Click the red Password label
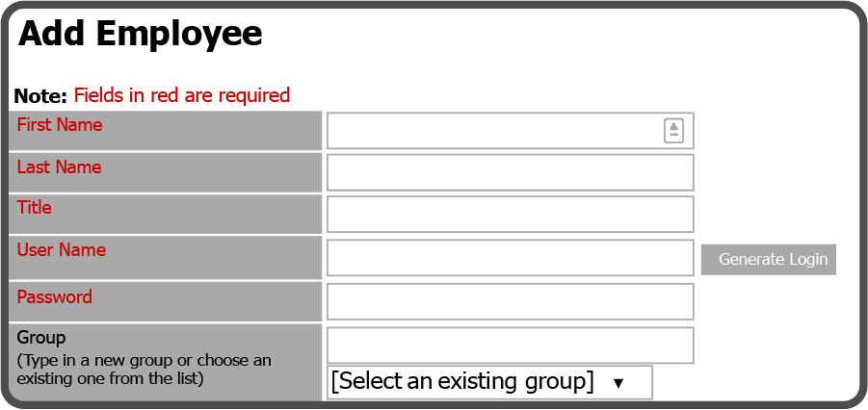The image size is (868, 410). coord(54,297)
